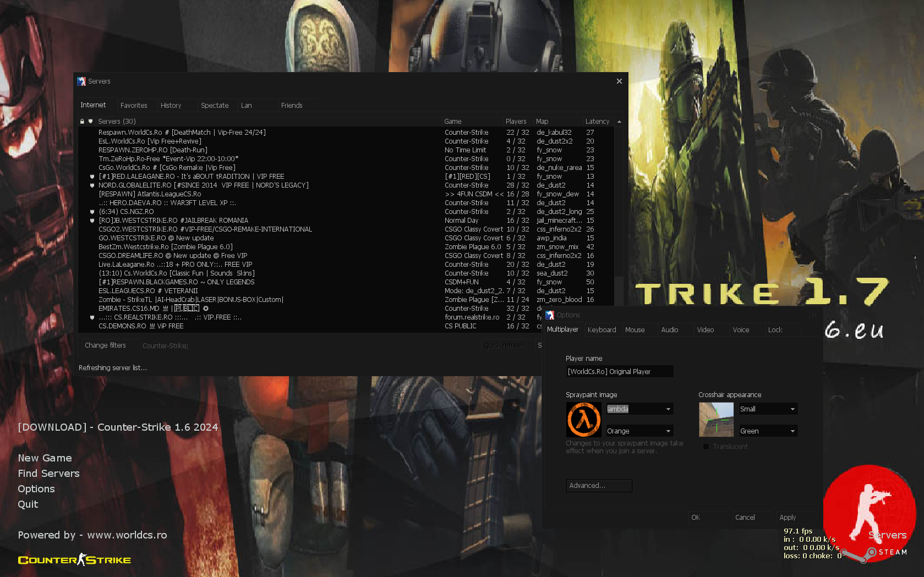
Task: Sort servers by the Game column header
Action: [472, 122]
